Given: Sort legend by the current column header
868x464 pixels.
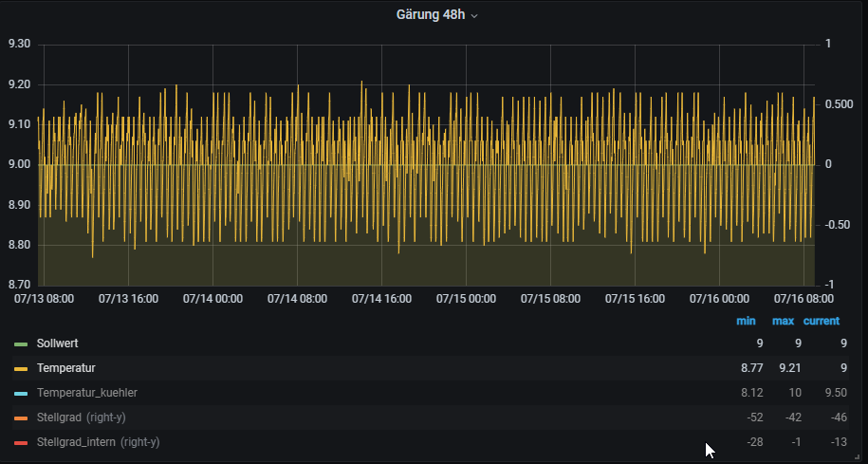Looking at the screenshot, I should (x=822, y=321).
